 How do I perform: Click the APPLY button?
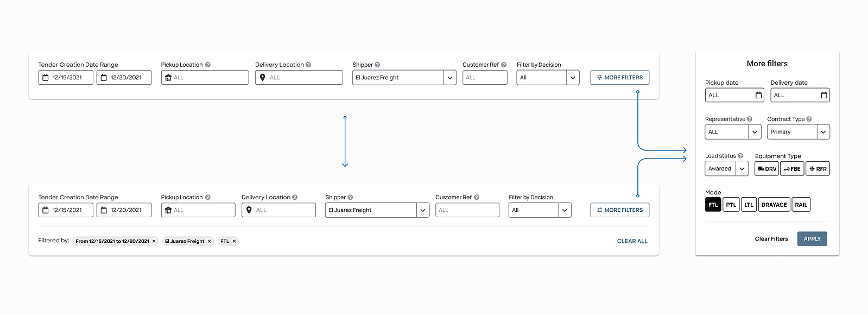click(812, 239)
